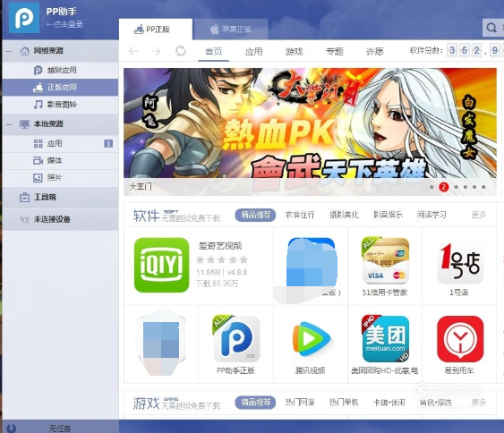
Task: Open the 游戏 navigation tab
Action: tap(295, 51)
